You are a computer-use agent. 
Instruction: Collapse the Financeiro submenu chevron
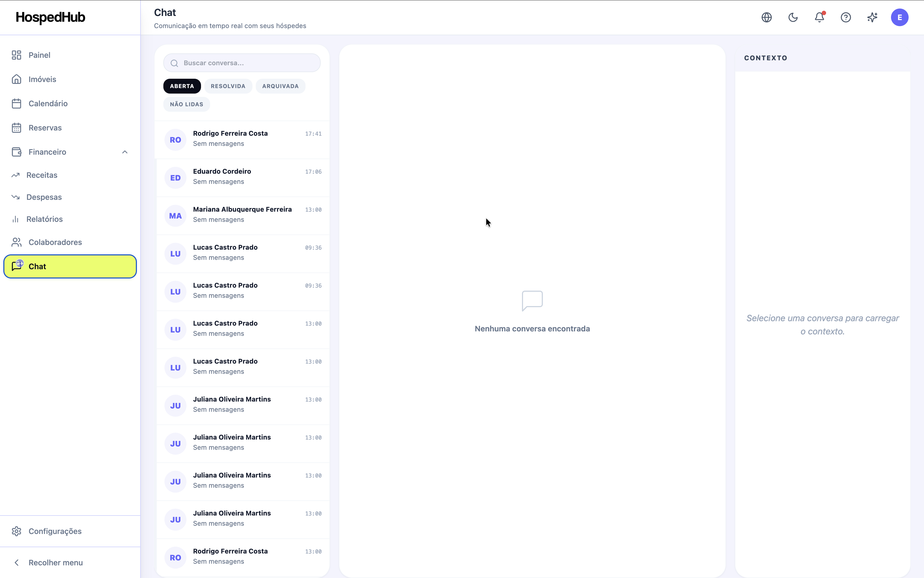click(x=125, y=152)
